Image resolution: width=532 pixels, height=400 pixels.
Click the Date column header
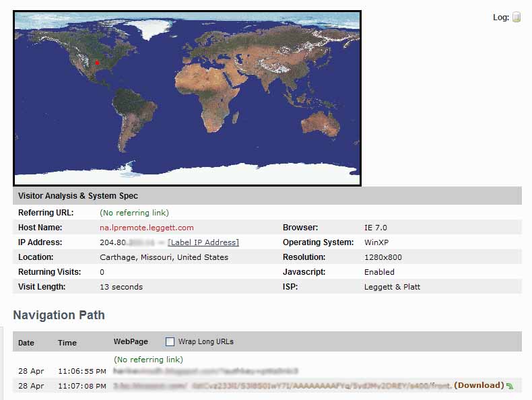26,343
